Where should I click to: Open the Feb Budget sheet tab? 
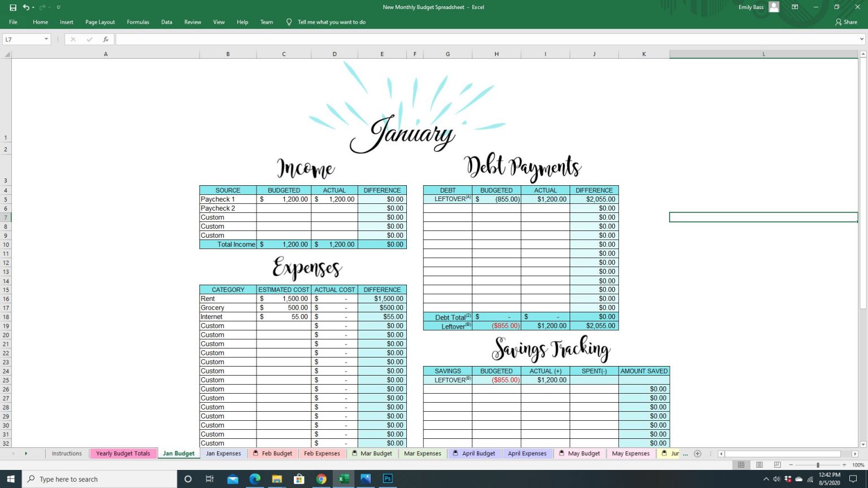(x=276, y=453)
